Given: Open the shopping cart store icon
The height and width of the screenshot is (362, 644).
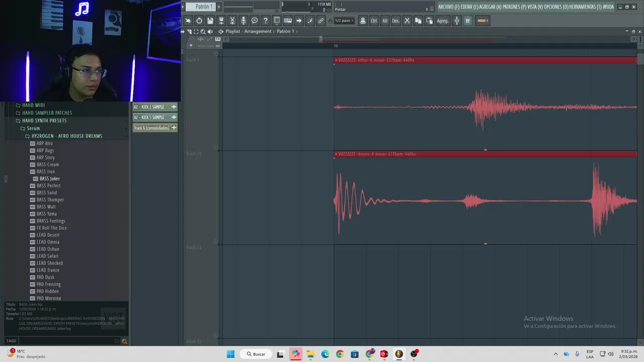Looking at the screenshot, I should pos(467,21).
